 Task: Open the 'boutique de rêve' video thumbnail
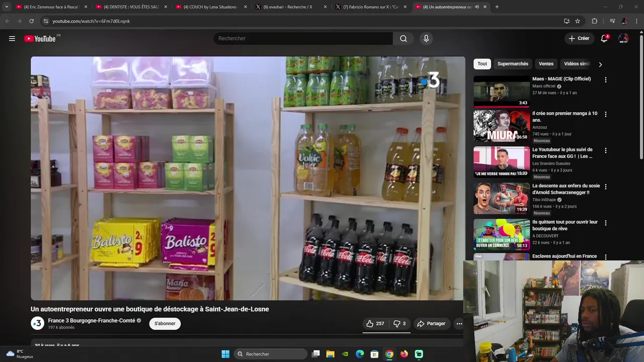502,234
